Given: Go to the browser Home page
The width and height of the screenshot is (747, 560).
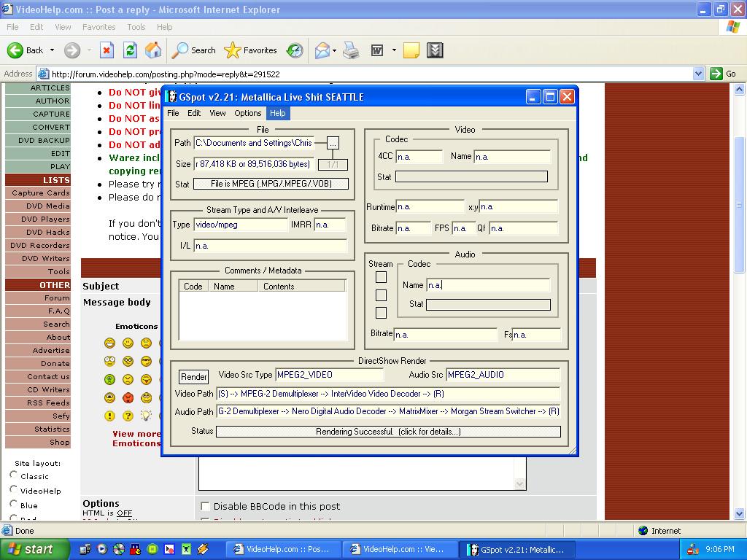Looking at the screenshot, I should click(x=153, y=50).
